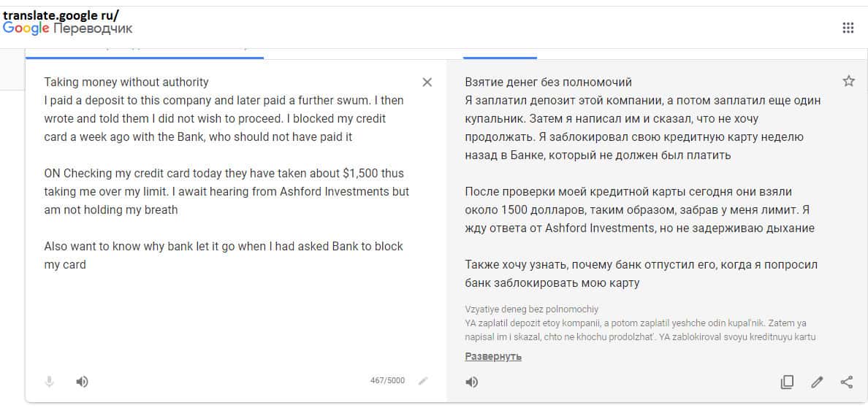This screenshot has height=408, width=868.
Task: Copy the Russian translation
Action: pyautogui.click(x=787, y=381)
